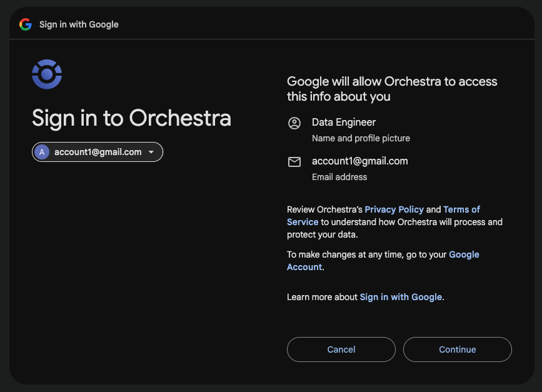
Task: Open Orchestra's Privacy Policy
Action: [x=394, y=209]
